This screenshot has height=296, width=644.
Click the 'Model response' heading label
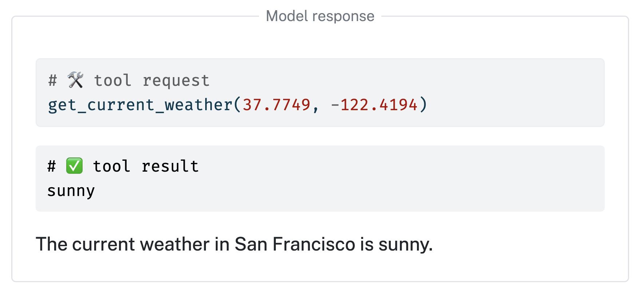(320, 16)
